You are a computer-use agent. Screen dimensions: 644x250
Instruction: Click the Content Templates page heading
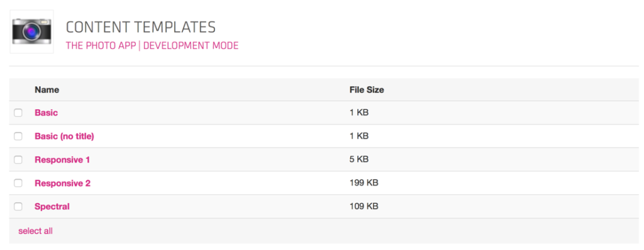pyautogui.click(x=140, y=28)
